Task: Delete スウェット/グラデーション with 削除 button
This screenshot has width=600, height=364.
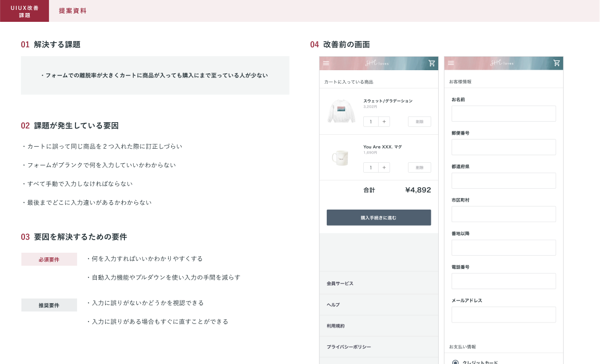Action: (x=419, y=122)
